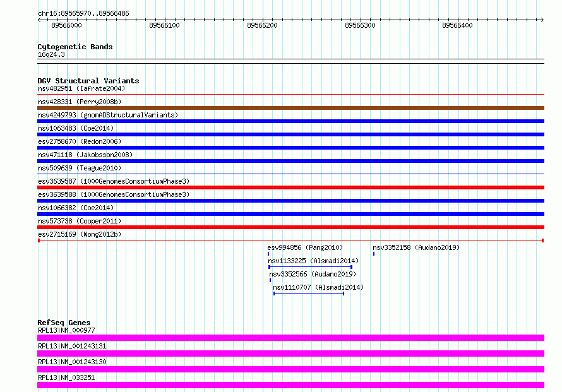This screenshot has height=392, width=562.
Task: Click the Cytogenetic Bands track title
Action: (75, 47)
